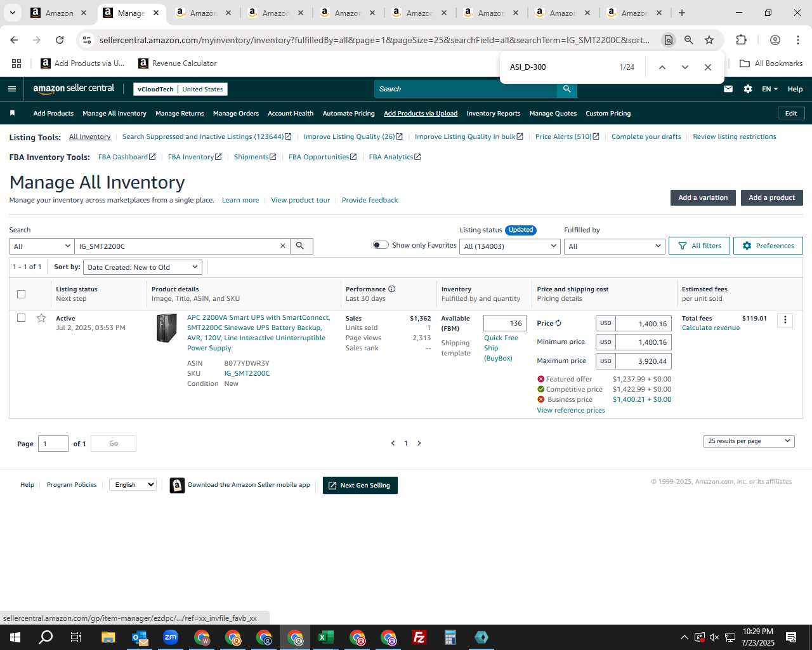The image size is (812, 650).
Task: Click the price refresh sync icon
Action: (558, 323)
